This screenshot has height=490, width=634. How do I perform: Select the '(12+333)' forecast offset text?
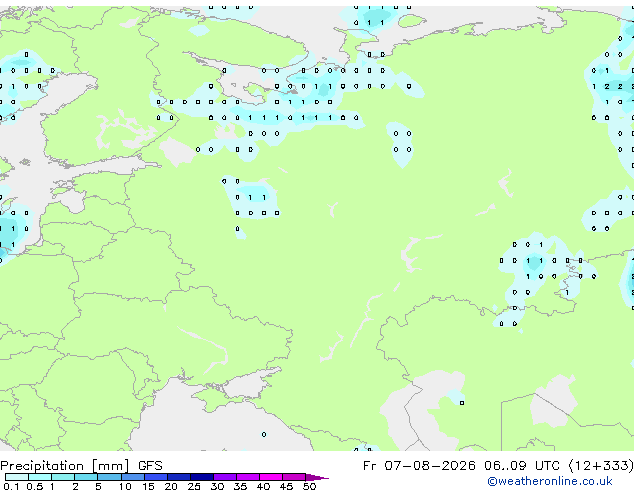click(x=601, y=466)
